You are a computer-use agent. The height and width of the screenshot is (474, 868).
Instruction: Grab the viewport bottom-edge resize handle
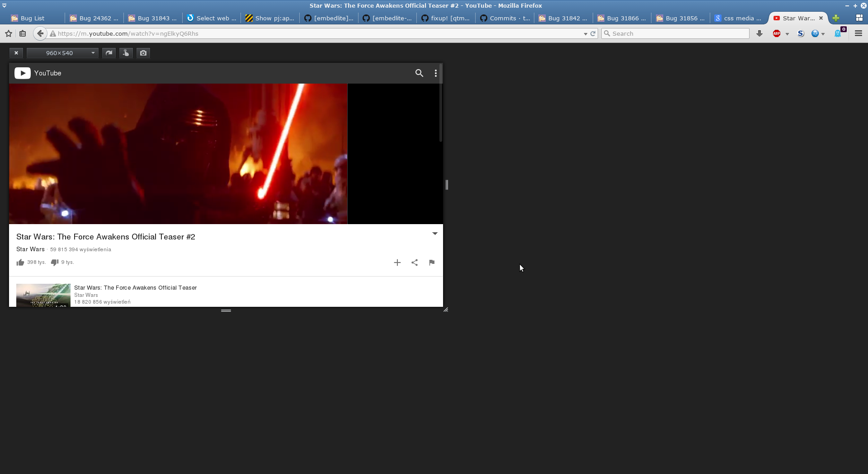pyautogui.click(x=226, y=311)
